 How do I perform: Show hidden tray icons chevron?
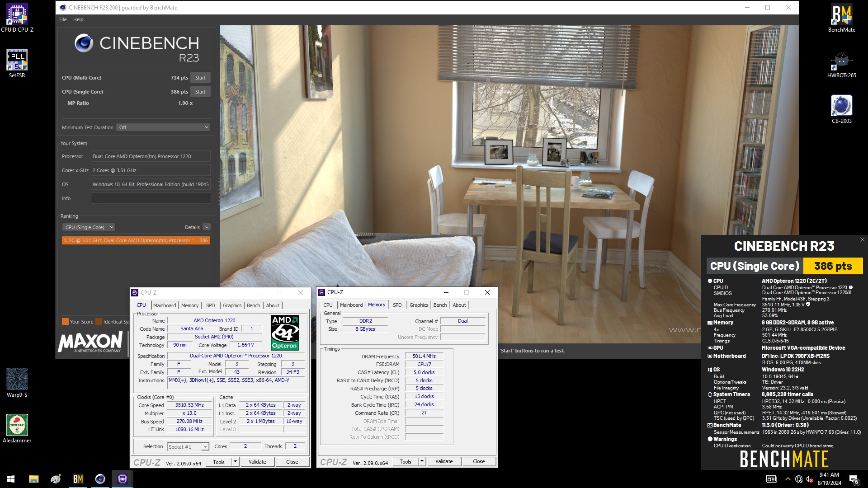click(788, 479)
